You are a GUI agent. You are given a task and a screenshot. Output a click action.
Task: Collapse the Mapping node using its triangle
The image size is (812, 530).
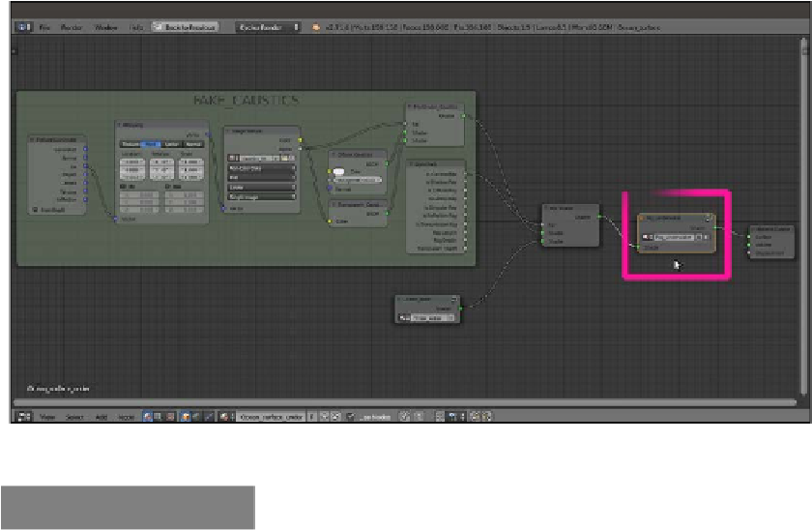tap(119, 126)
